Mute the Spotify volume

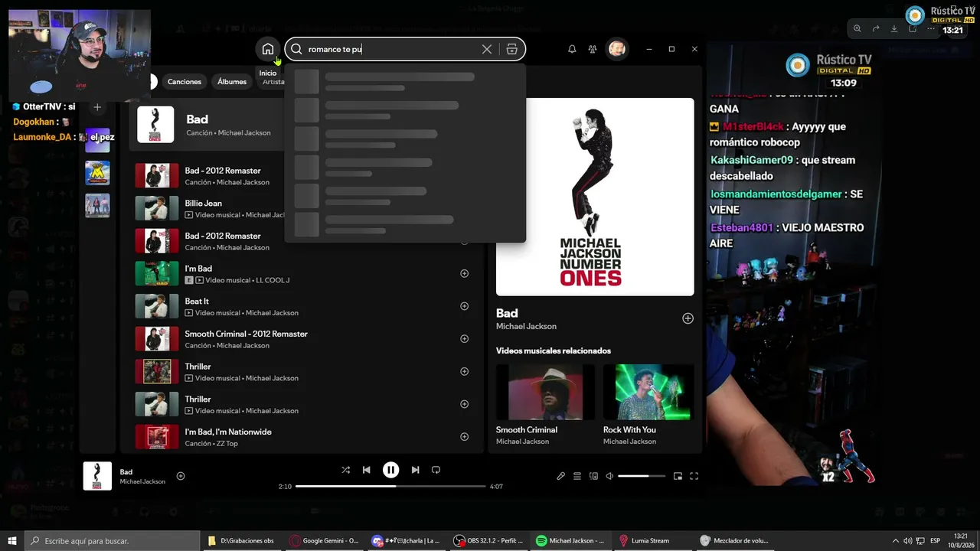click(609, 476)
